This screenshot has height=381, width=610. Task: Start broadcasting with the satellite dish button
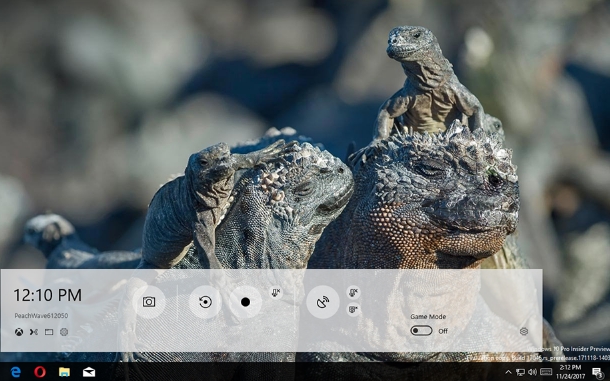click(323, 302)
